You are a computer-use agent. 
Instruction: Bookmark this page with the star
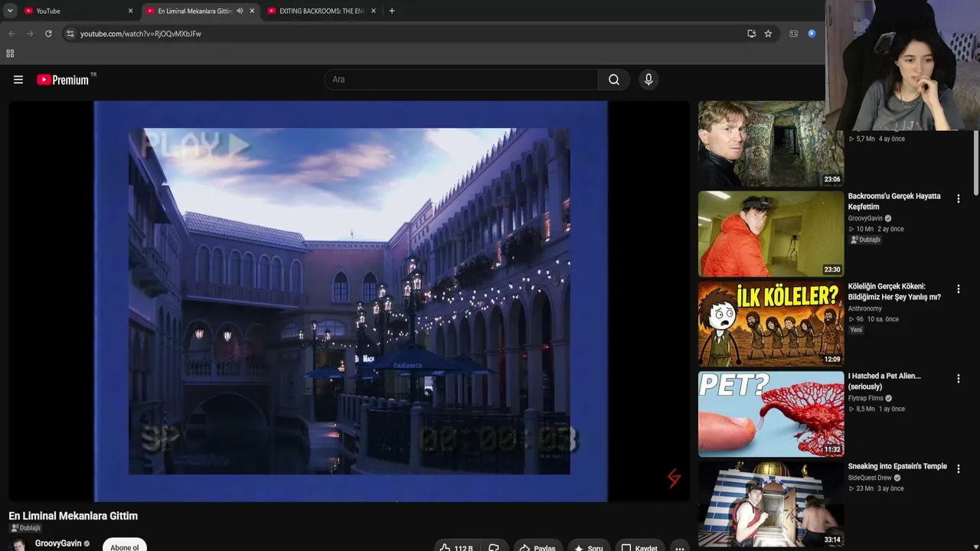click(768, 34)
